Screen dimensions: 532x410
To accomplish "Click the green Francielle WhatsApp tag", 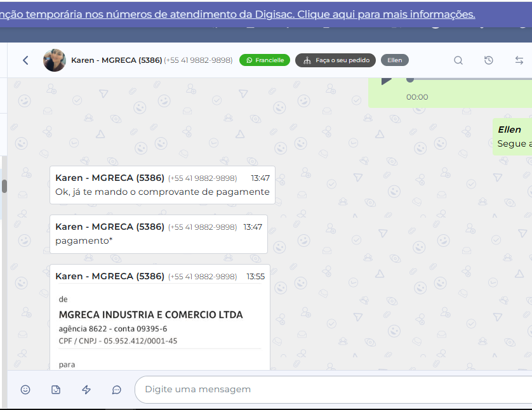I will pos(265,60).
